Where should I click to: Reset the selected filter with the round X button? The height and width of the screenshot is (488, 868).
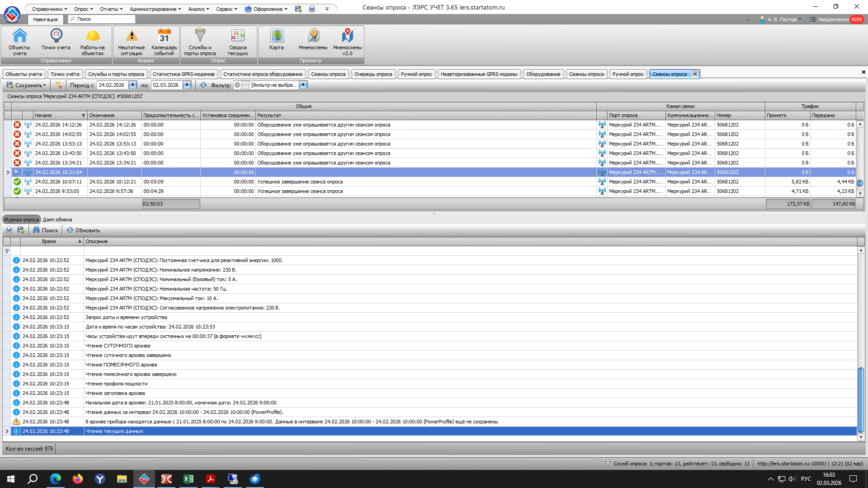click(237, 85)
